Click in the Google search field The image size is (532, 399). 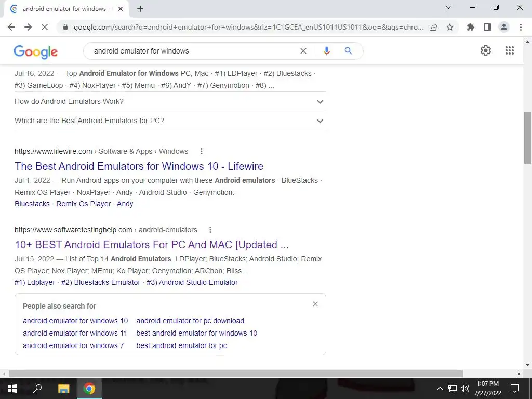(x=193, y=51)
